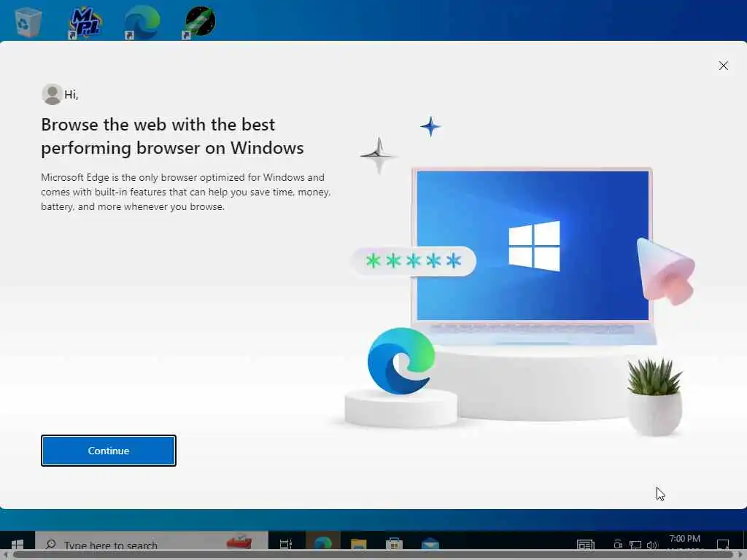Click the search magnifier icon in taskbar

click(x=50, y=544)
